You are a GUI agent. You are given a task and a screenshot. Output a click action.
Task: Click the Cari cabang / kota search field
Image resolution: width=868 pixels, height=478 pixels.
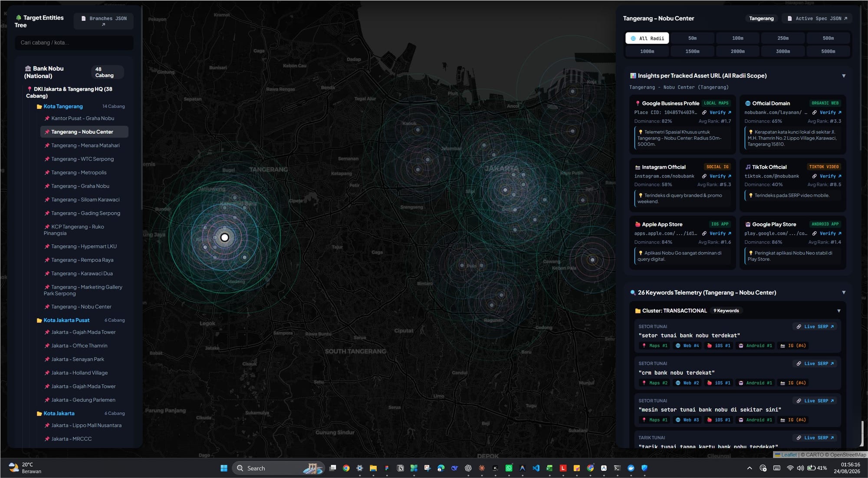click(x=75, y=43)
